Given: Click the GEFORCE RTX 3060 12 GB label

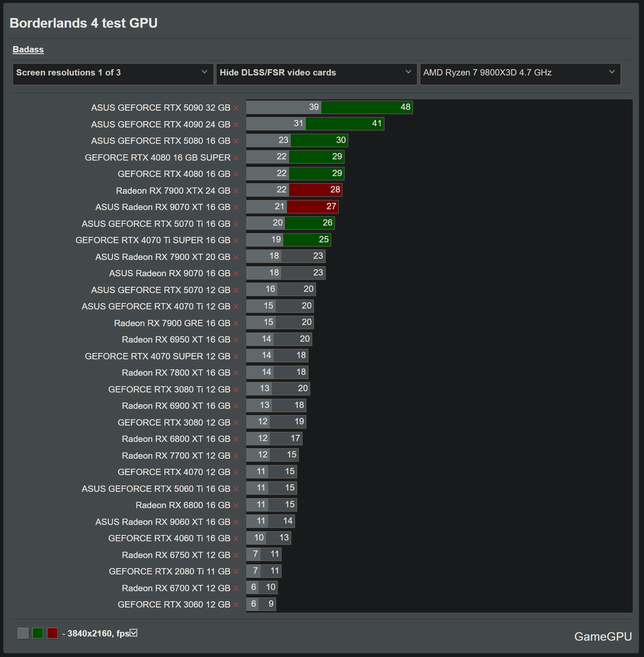Looking at the screenshot, I should [174, 605].
